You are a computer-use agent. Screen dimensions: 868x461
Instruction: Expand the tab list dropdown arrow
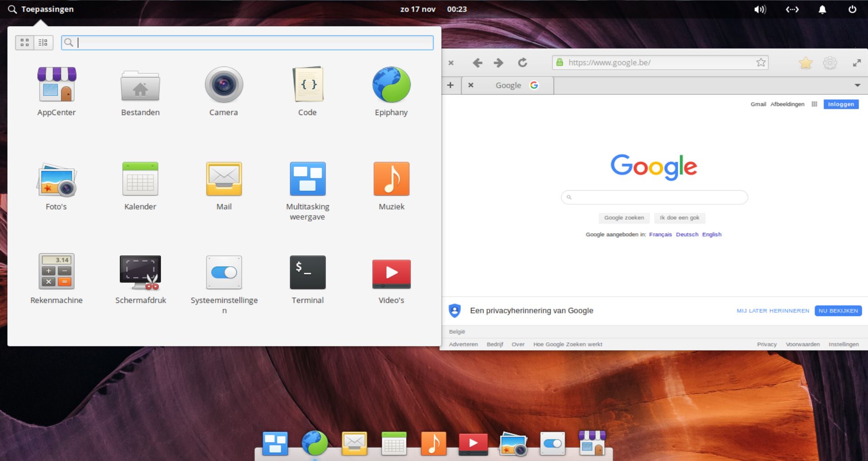pos(857,85)
